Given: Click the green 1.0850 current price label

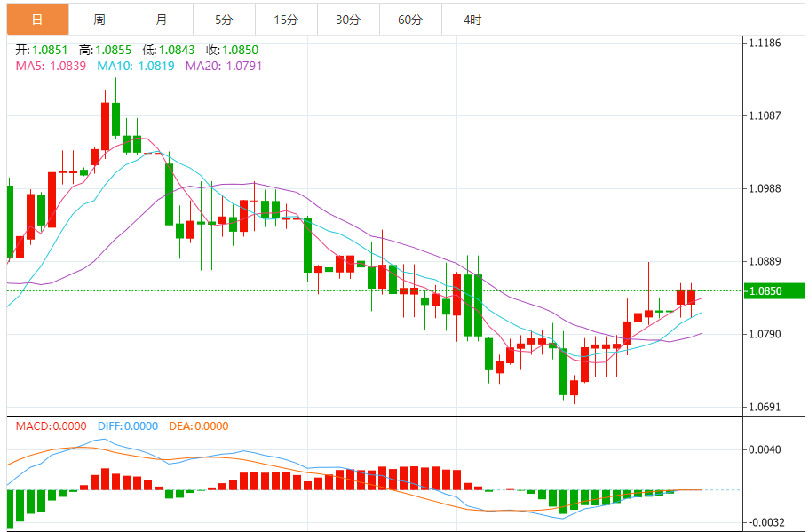Looking at the screenshot, I should pyautogui.click(x=773, y=291).
